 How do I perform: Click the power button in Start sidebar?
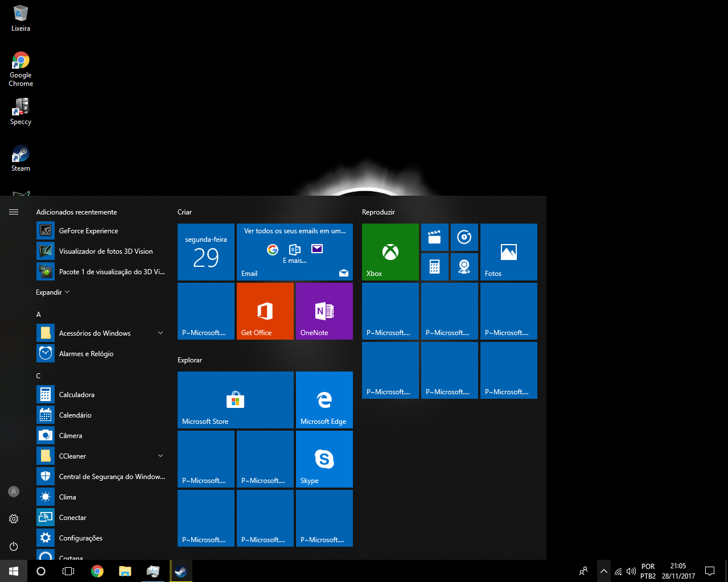point(14,546)
